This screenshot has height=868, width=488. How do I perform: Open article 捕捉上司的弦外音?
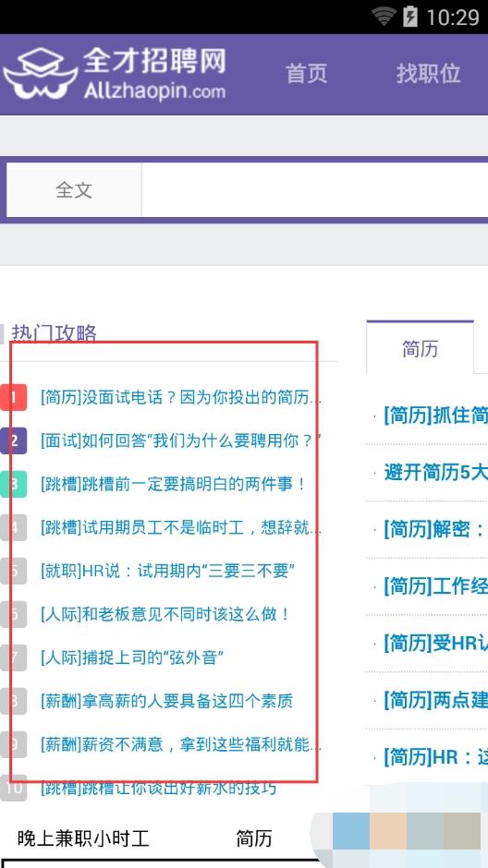pyautogui.click(x=132, y=657)
